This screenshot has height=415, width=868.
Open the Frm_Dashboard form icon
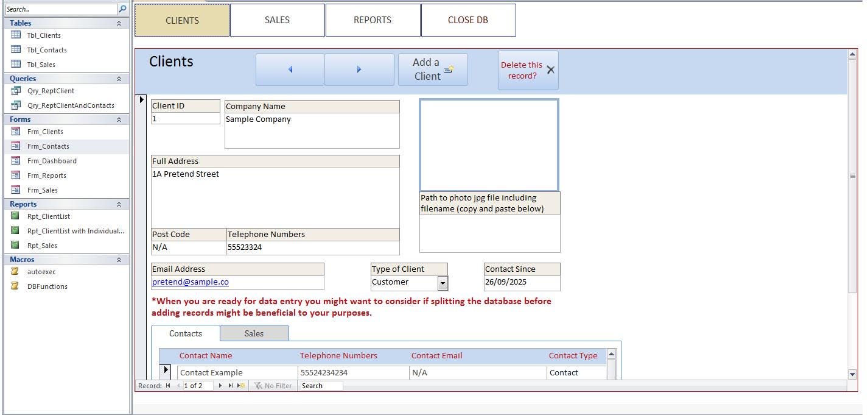click(16, 160)
